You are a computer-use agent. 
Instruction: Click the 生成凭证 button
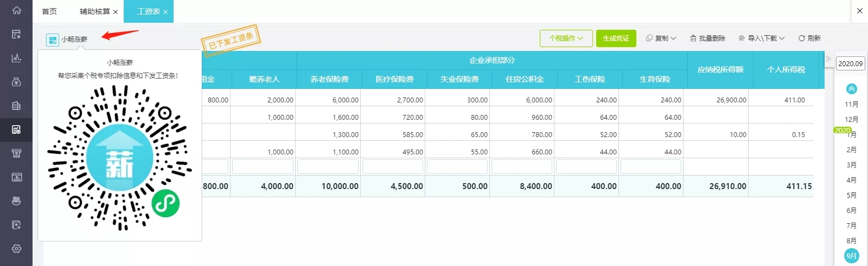tap(616, 38)
